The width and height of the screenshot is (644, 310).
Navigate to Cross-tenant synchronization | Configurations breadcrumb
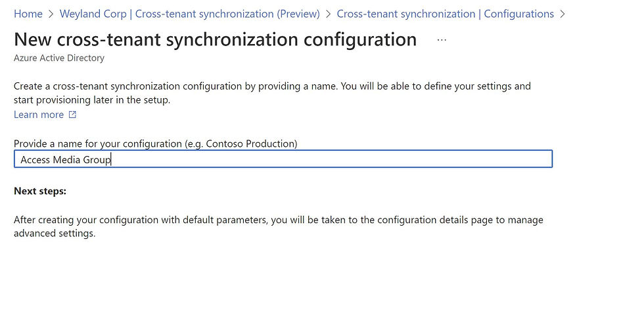pyautogui.click(x=446, y=14)
